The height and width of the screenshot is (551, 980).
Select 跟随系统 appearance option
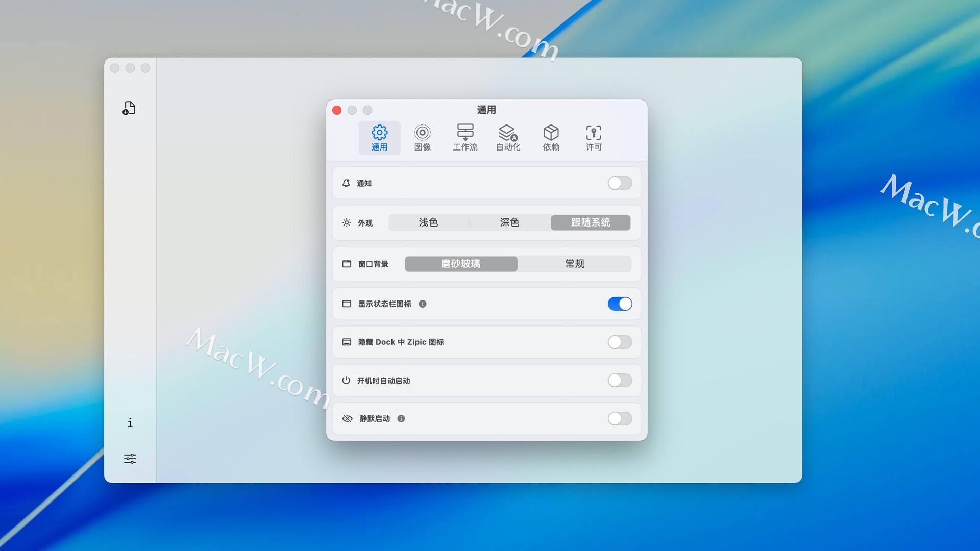(x=591, y=222)
